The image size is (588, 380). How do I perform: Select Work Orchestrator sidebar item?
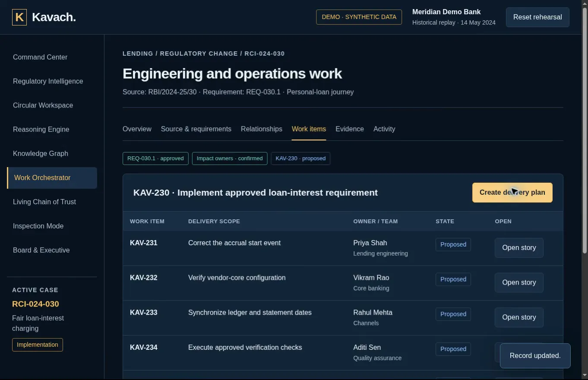(x=52, y=178)
